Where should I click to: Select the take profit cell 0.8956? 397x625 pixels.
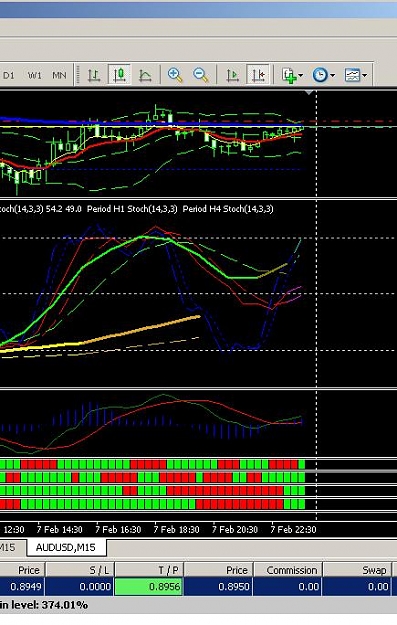click(149, 586)
